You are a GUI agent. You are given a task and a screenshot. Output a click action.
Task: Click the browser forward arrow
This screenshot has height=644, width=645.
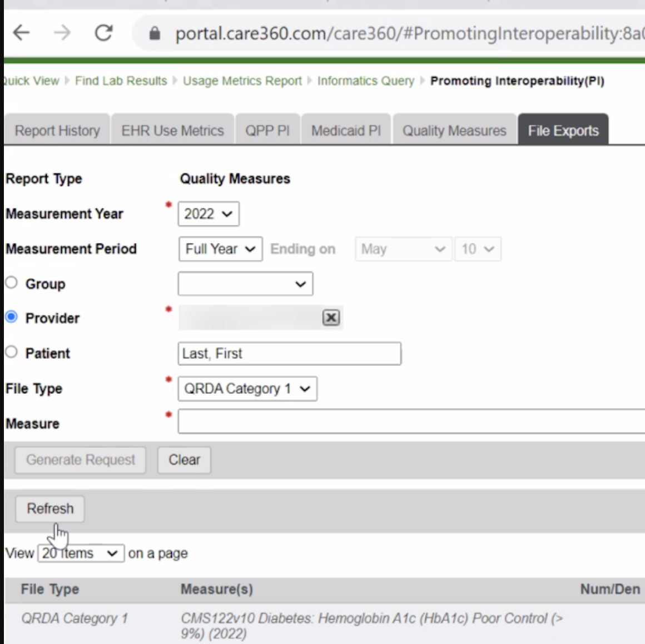pyautogui.click(x=62, y=33)
